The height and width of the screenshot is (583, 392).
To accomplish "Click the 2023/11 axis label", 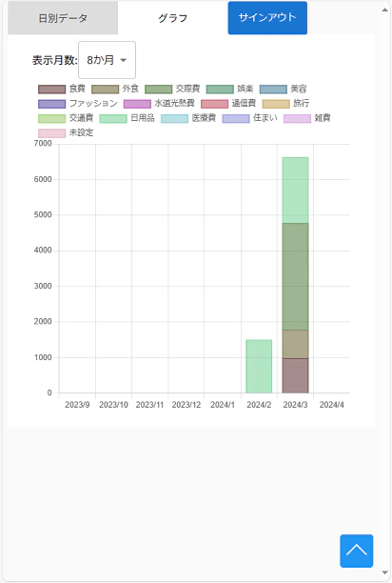I will (x=149, y=405).
